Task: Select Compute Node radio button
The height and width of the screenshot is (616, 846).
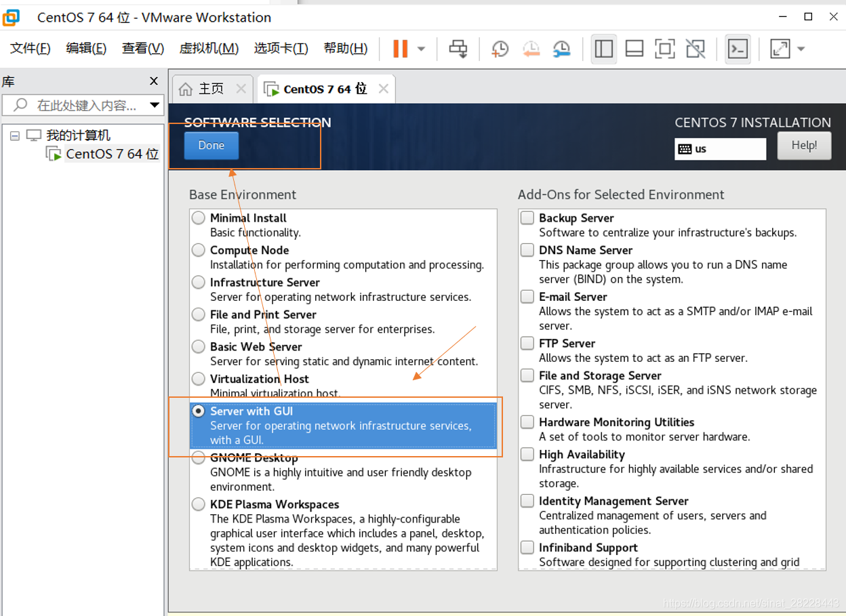Action: (198, 250)
